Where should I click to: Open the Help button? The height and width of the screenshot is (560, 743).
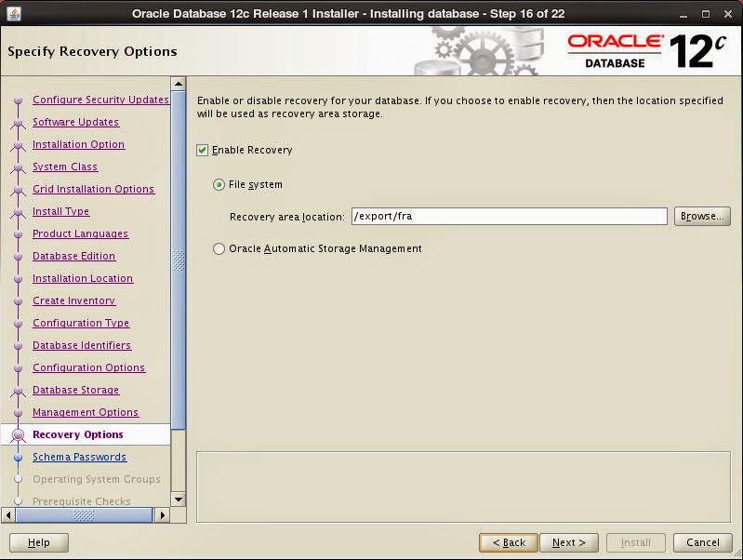[39, 542]
